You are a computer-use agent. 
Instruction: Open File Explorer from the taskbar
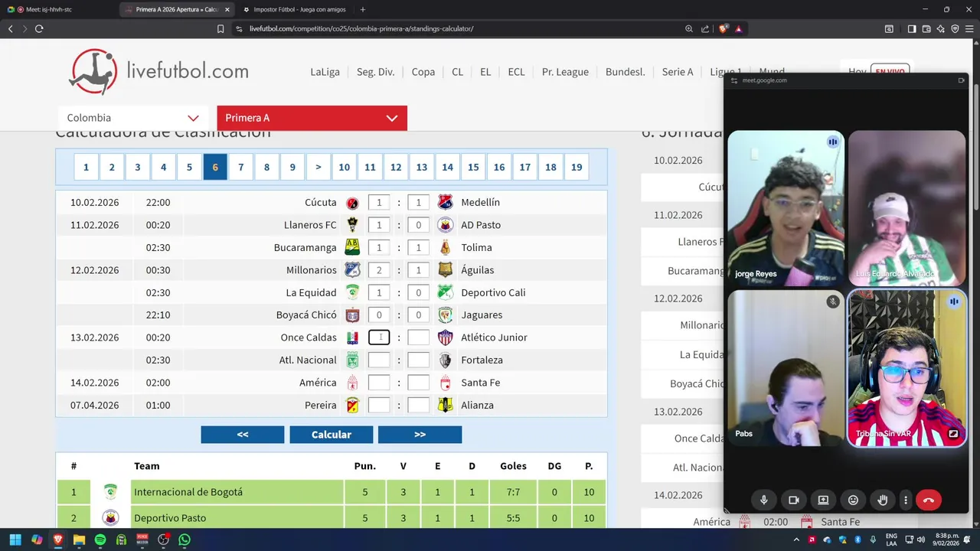(79, 540)
